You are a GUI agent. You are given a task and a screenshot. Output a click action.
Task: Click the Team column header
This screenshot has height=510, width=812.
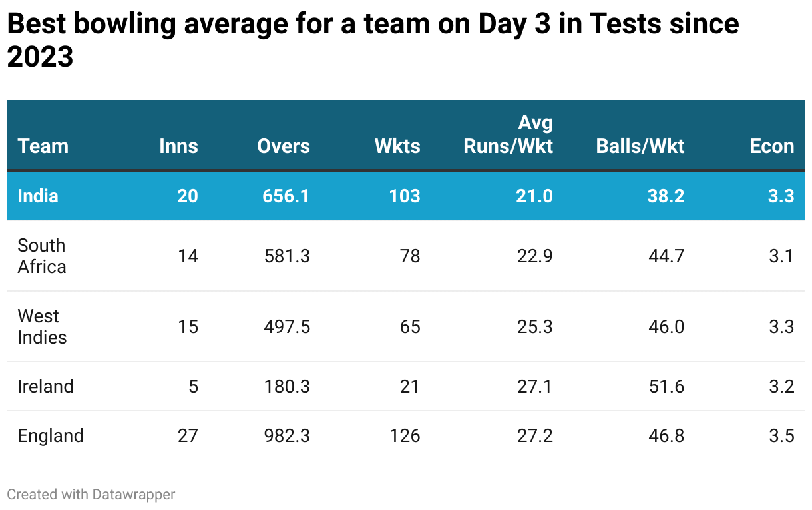pyautogui.click(x=43, y=146)
